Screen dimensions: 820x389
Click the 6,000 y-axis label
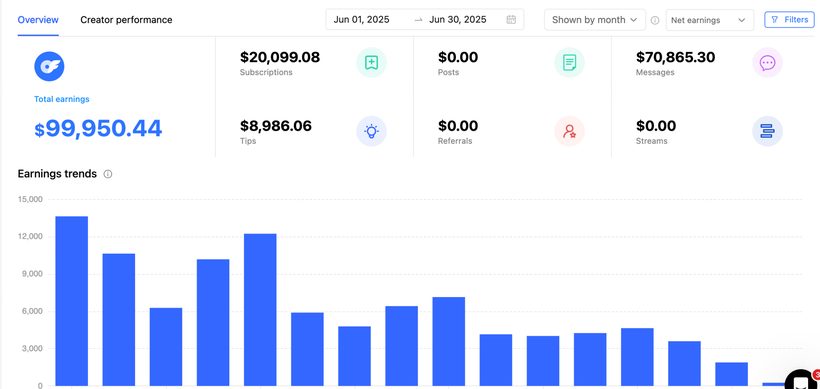32,311
